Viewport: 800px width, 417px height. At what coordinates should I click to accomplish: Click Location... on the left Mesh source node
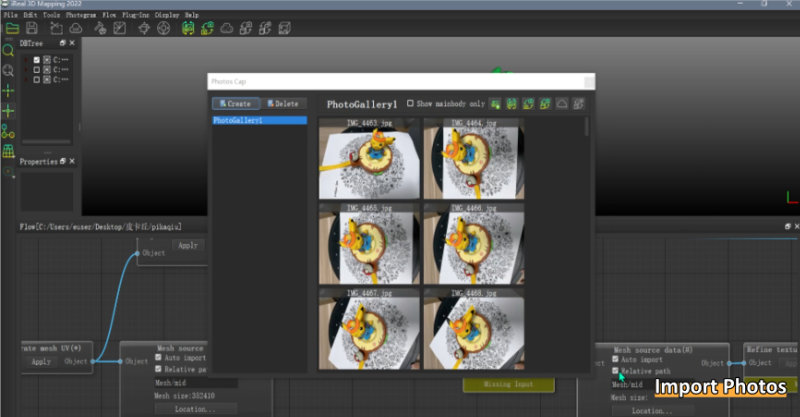[195, 409]
